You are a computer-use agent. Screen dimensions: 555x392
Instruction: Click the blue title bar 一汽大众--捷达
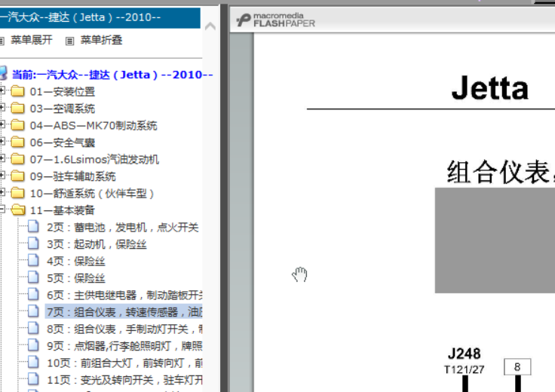click(x=100, y=17)
